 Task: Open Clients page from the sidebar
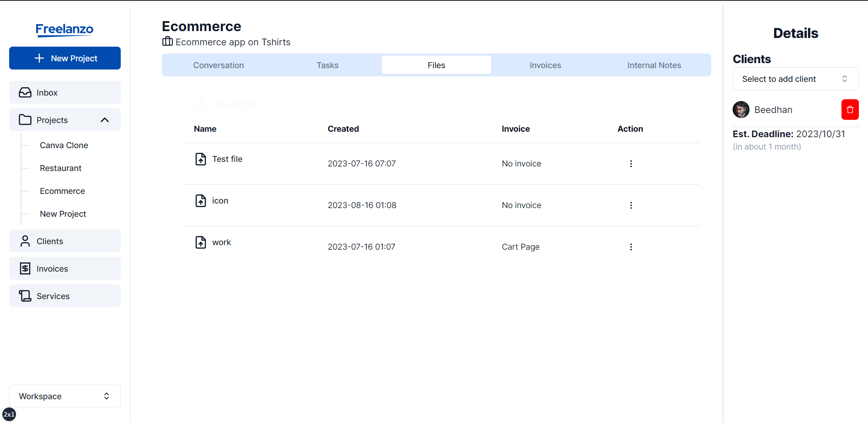click(x=65, y=241)
